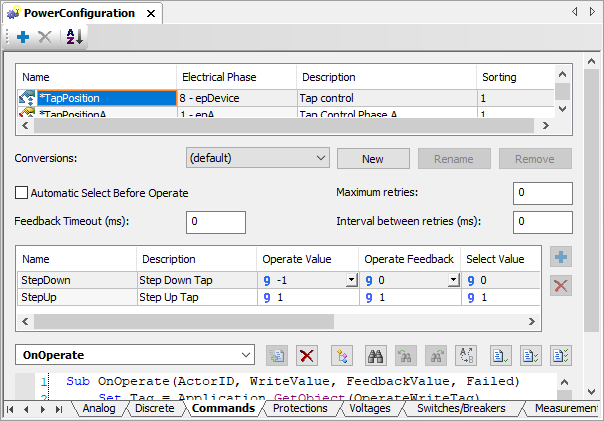Open the Switches/Breakers tab
The height and width of the screenshot is (421, 604).
click(460, 409)
